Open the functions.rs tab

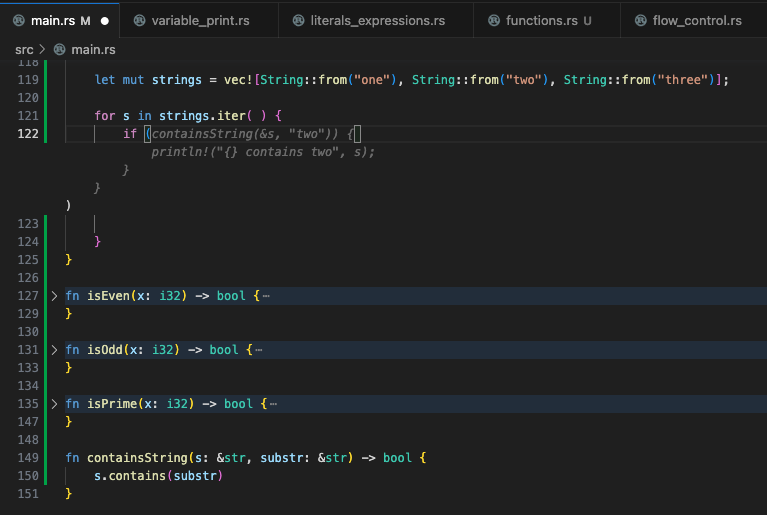[x=546, y=21]
